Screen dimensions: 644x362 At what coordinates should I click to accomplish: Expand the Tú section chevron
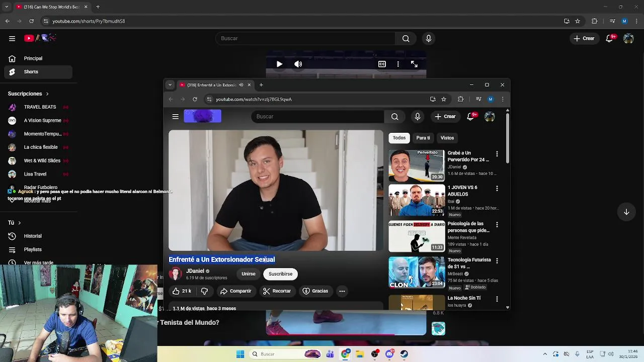coord(19,223)
